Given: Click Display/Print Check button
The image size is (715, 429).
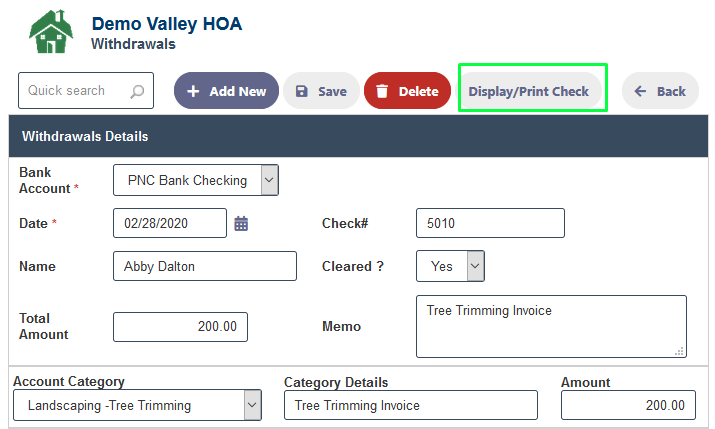Looking at the screenshot, I should [528, 91].
